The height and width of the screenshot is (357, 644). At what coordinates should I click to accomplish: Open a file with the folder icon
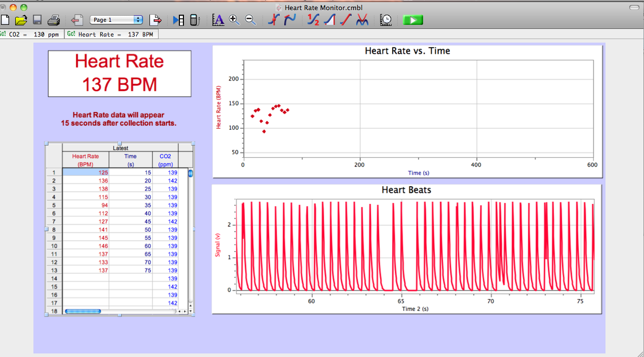click(21, 20)
